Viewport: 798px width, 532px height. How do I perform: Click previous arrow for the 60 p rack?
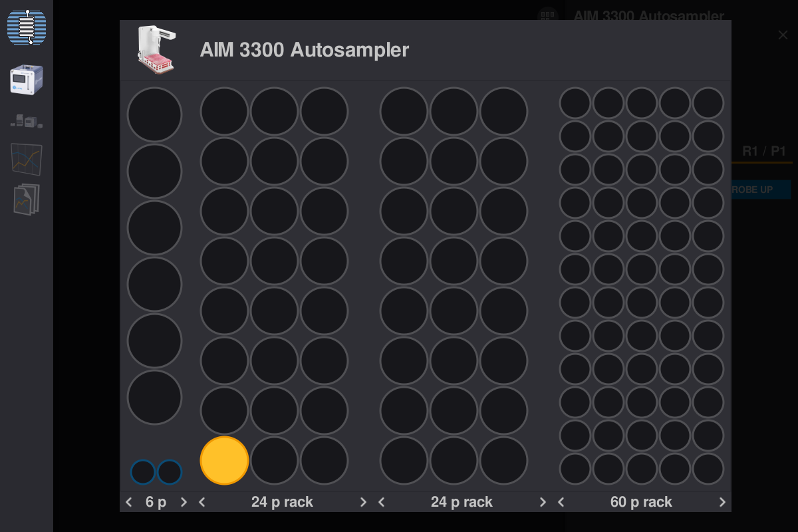(x=561, y=502)
